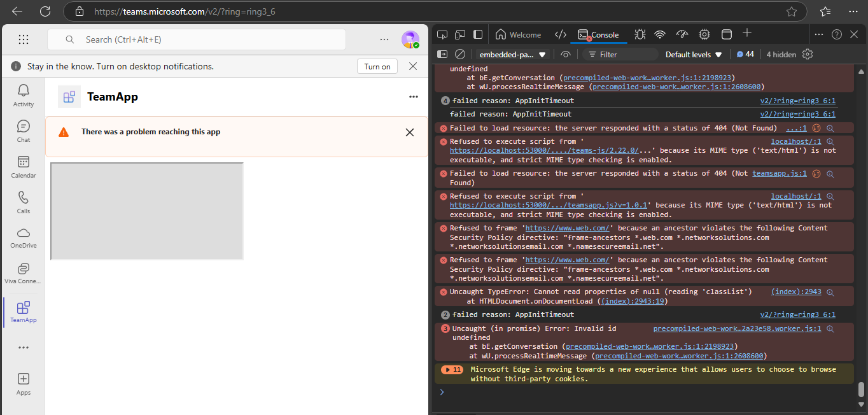The image size is (868, 415).
Task: Open the embedded-page context dropdown
Action: tap(513, 55)
